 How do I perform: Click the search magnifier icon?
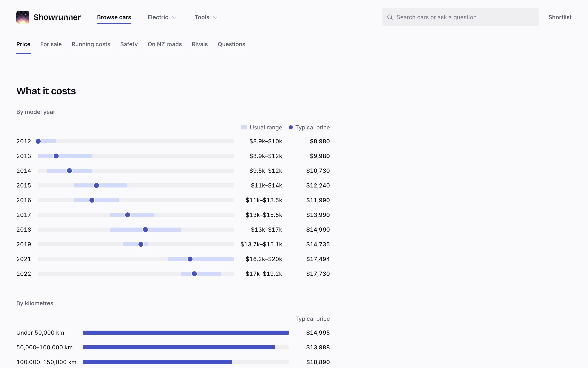tap(390, 17)
